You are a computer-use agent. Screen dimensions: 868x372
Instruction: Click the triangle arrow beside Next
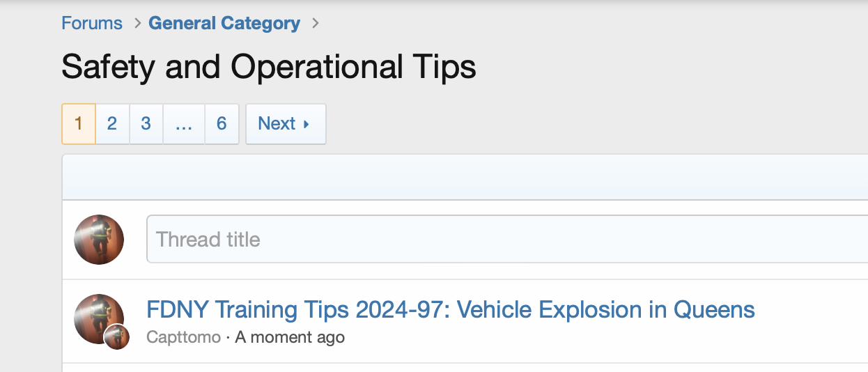point(306,124)
